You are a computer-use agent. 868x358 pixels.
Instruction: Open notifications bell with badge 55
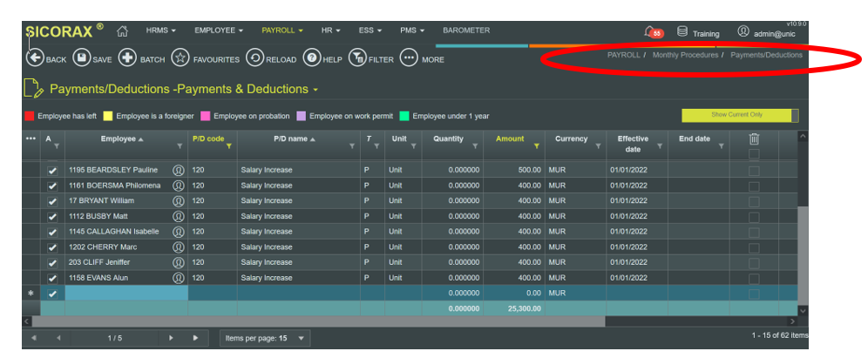(650, 32)
